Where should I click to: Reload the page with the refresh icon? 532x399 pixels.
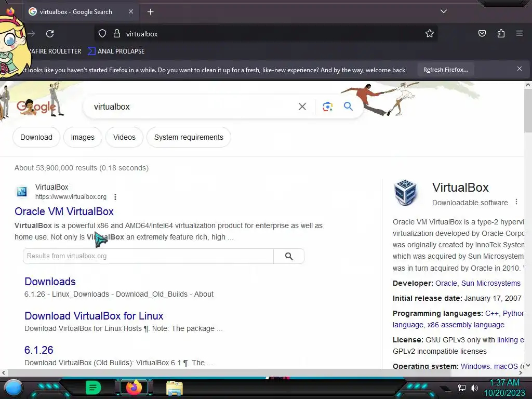point(50,34)
